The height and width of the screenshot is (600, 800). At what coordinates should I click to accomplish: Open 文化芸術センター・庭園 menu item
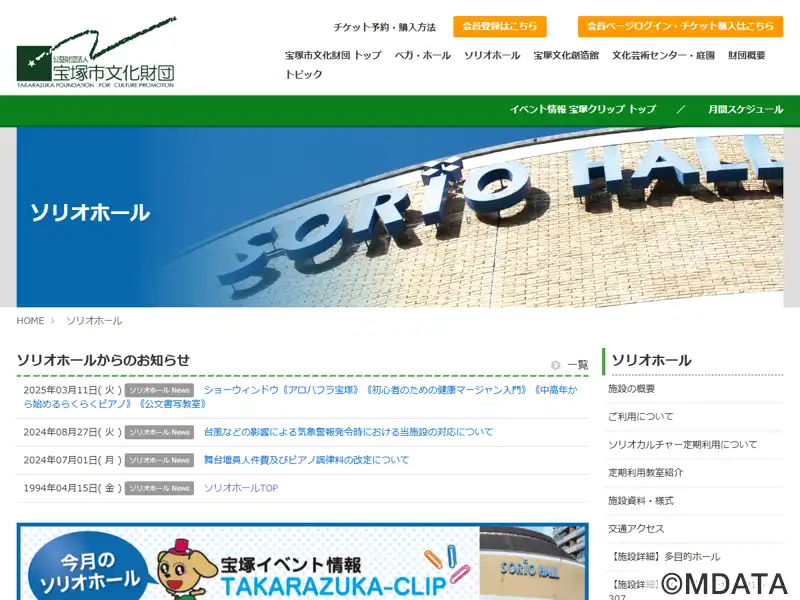pos(663,55)
